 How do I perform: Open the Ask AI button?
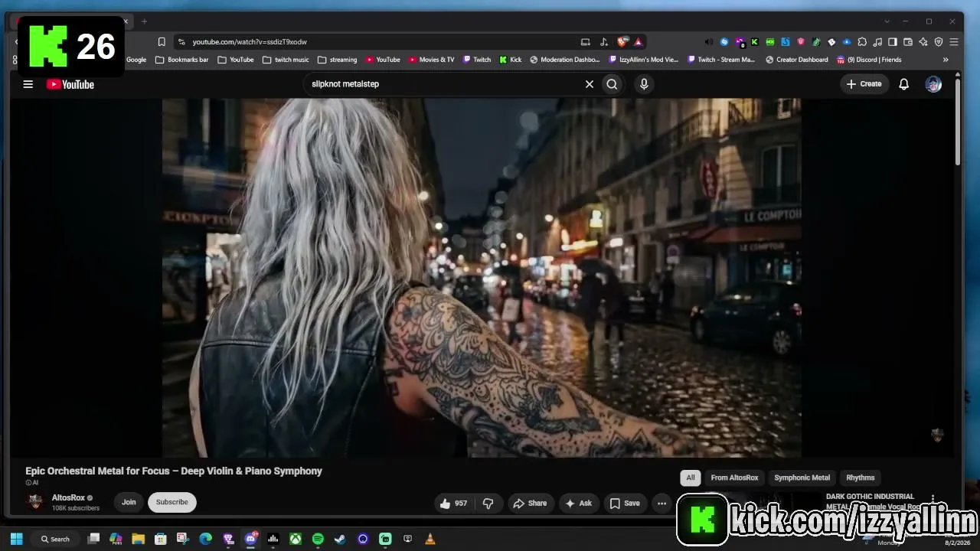click(578, 503)
